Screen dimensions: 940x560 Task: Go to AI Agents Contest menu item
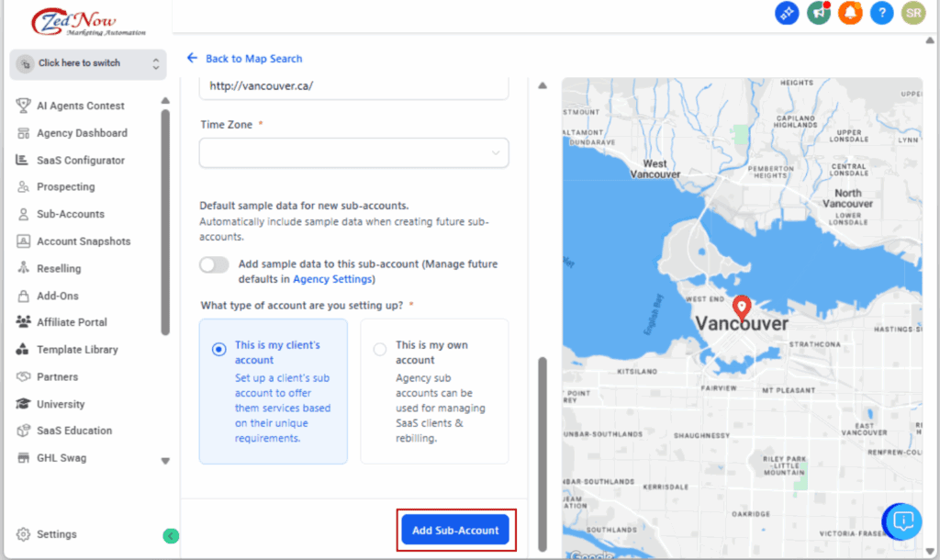tap(81, 106)
